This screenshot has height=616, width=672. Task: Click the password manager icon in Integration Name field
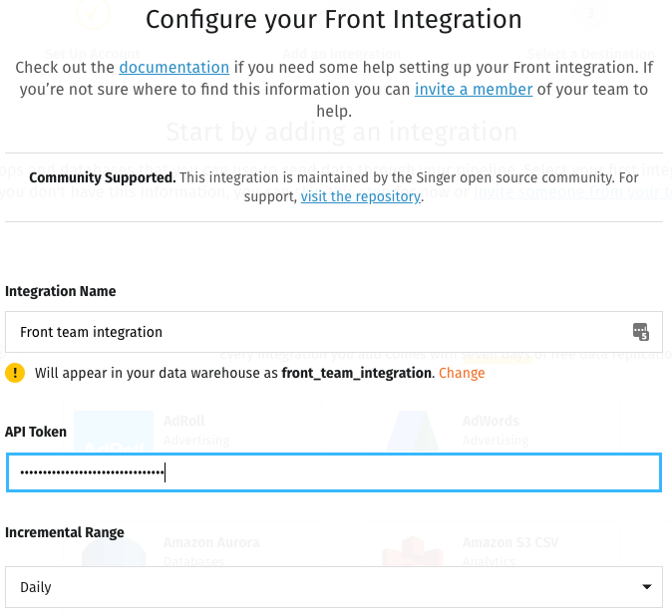click(641, 332)
